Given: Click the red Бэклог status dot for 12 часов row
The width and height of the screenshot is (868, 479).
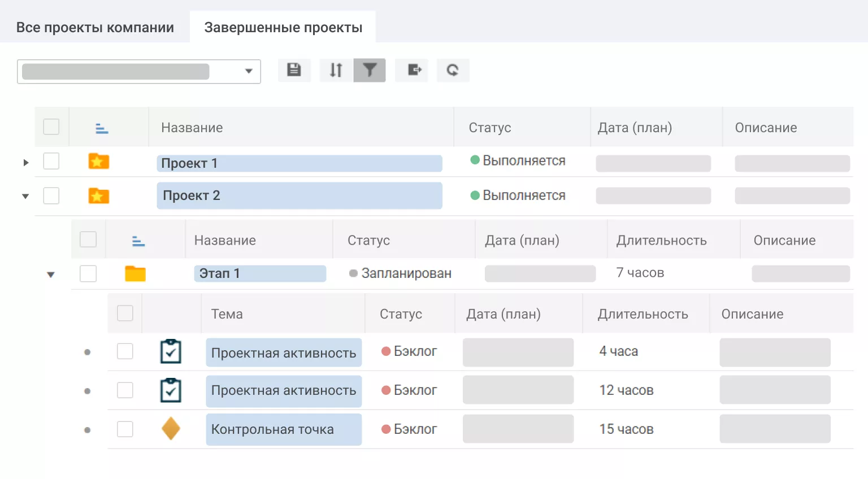Looking at the screenshot, I should [387, 390].
